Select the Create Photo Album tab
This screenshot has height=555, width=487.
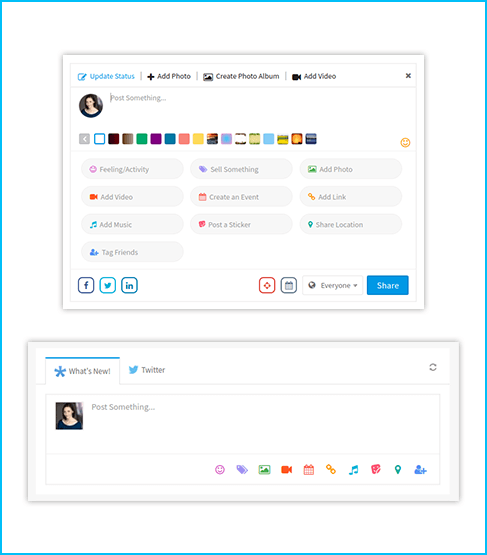[x=241, y=76]
